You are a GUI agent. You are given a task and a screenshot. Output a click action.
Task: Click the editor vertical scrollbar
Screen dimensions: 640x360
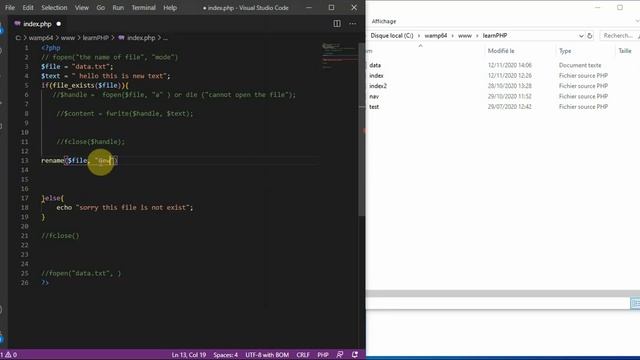362,129
